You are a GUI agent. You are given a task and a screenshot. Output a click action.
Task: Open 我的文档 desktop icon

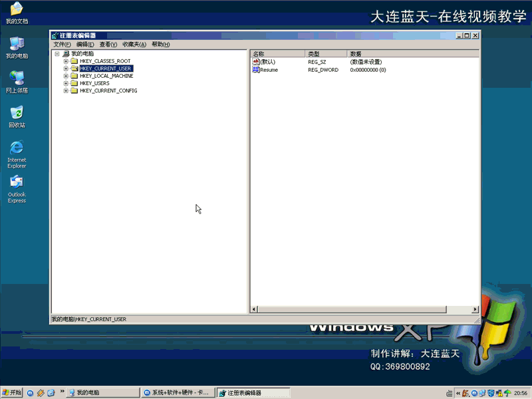pos(17,13)
